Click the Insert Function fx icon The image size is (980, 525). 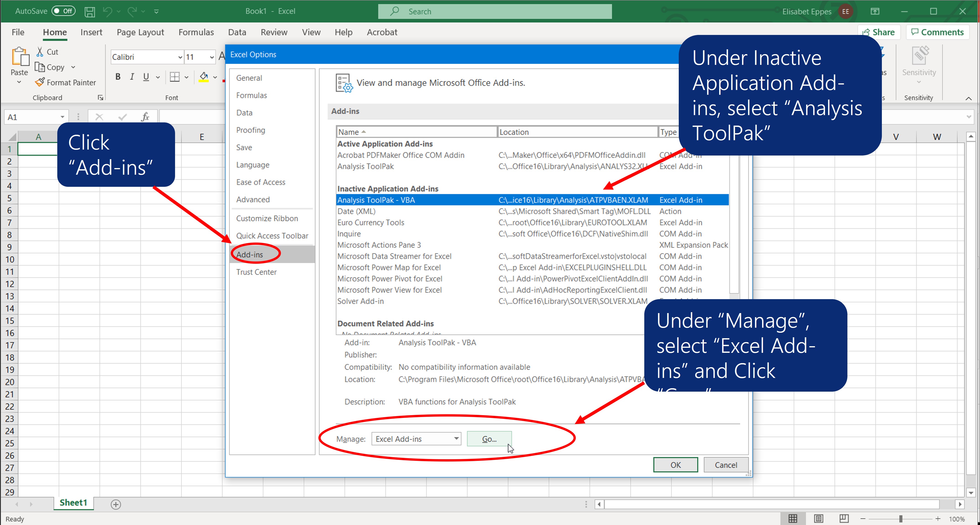[145, 117]
